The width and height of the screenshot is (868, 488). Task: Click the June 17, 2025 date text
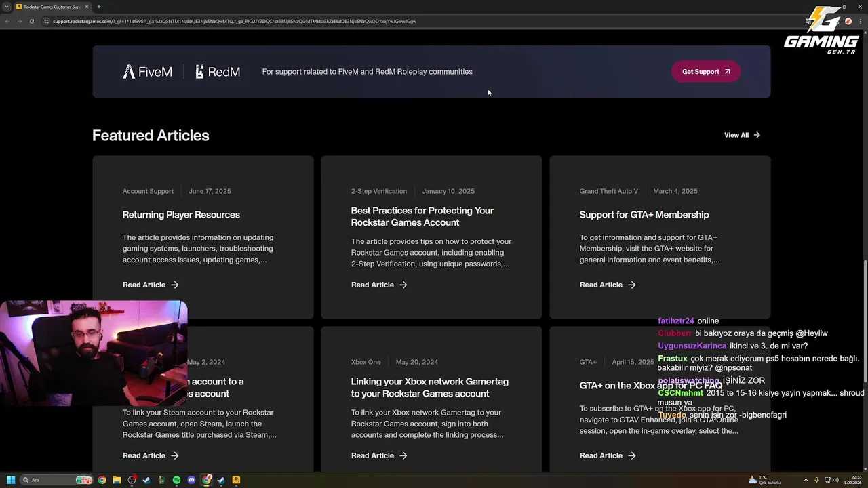pyautogui.click(x=210, y=191)
